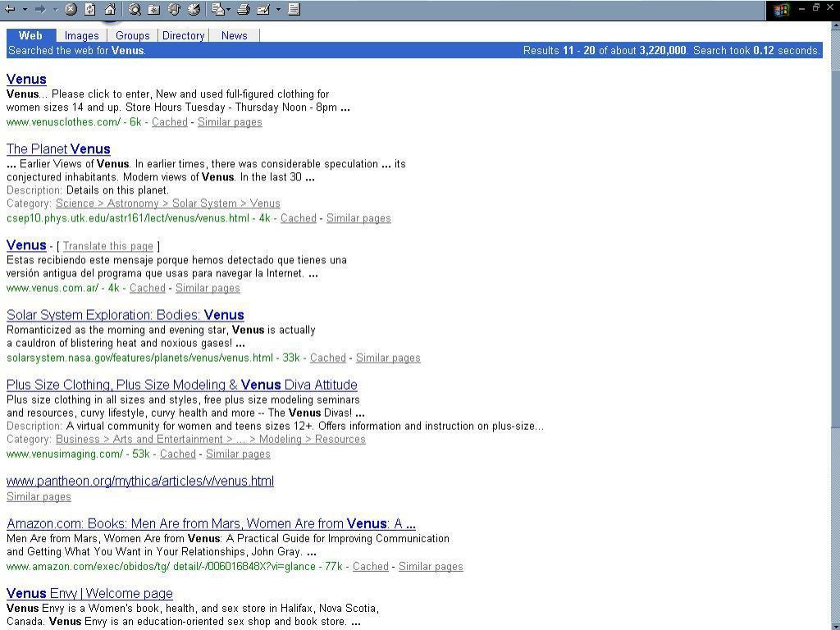The width and height of the screenshot is (840, 630).
Task: Switch to the Images tab
Action: (81, 35)
